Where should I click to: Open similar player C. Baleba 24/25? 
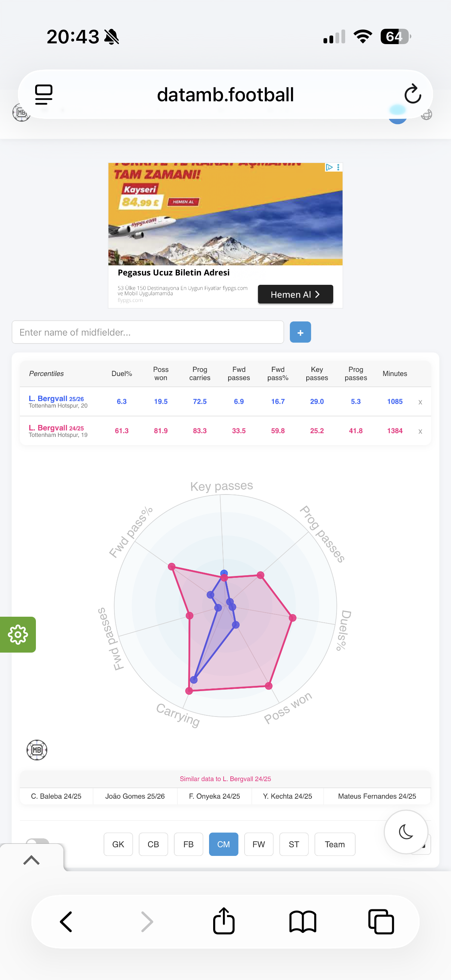coord(56,796)
